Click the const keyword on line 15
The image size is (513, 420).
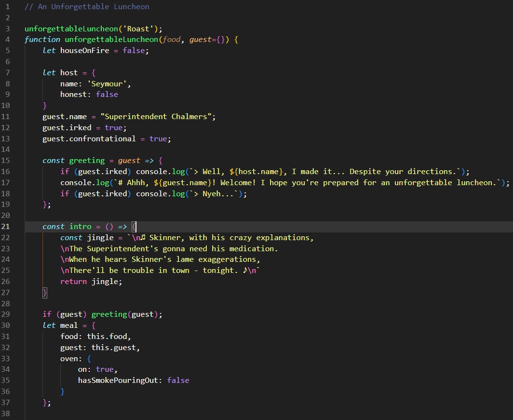pos(53,160)
